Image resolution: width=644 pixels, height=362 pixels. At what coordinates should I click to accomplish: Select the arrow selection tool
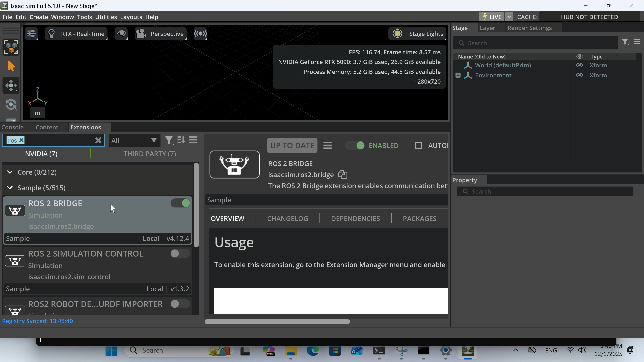pyautogui.click(x=11, y=66)
